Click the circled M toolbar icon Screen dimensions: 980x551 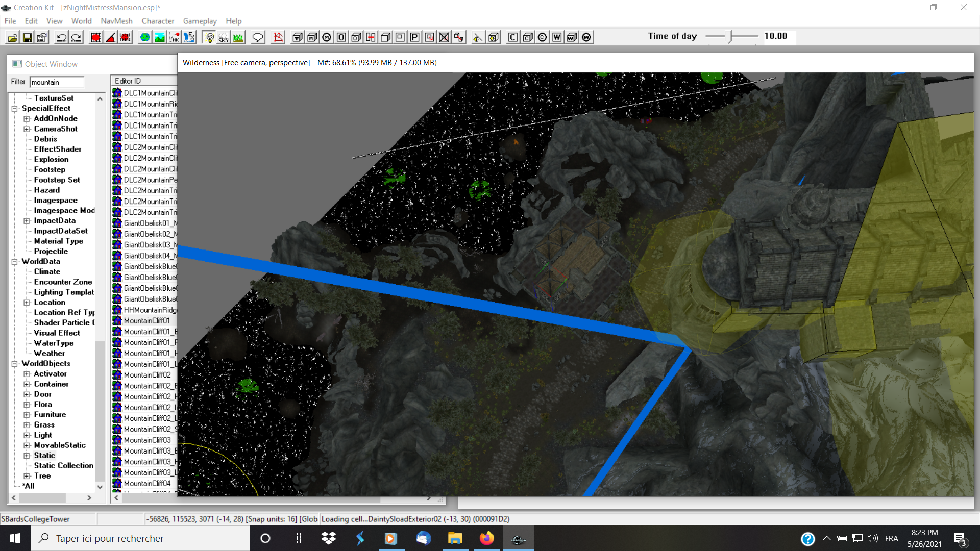(327, 37)
